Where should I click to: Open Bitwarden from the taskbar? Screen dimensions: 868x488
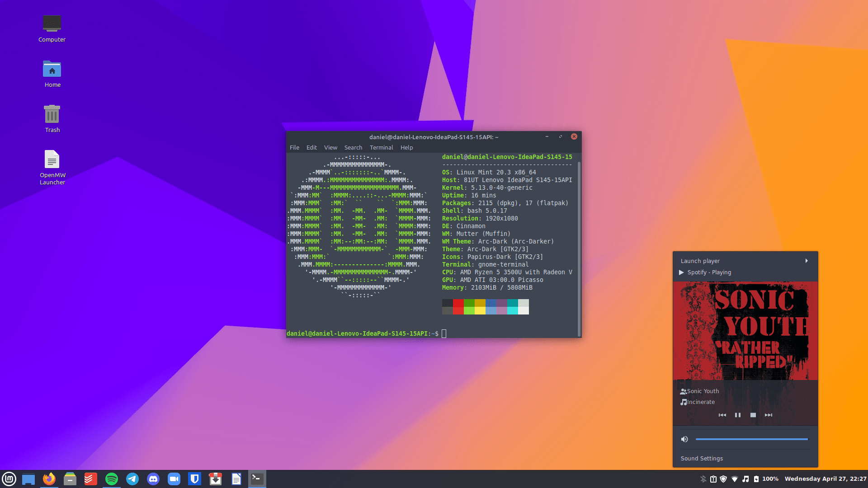tap(195, 479)
